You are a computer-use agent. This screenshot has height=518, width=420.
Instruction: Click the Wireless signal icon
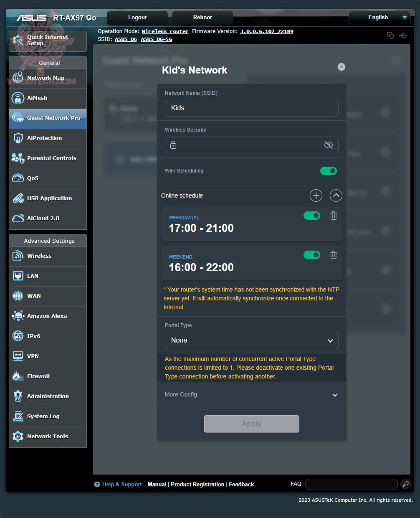18,256
